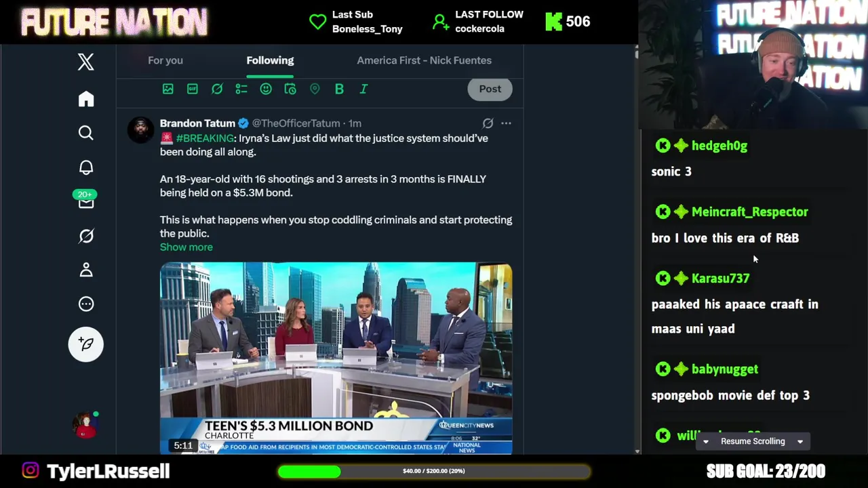Click the Kick viewer count logo
Image resolution: width=868 pixels, height=488 pixels.
(x=553, y=22)
